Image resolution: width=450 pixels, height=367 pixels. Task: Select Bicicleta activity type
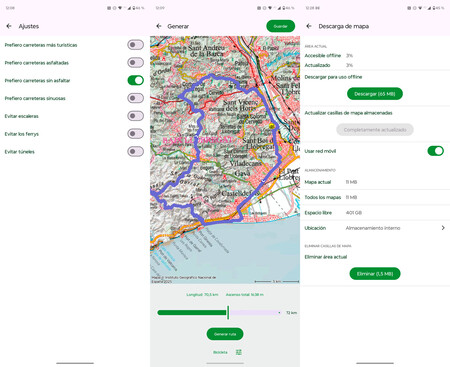(x=220, y=352)
